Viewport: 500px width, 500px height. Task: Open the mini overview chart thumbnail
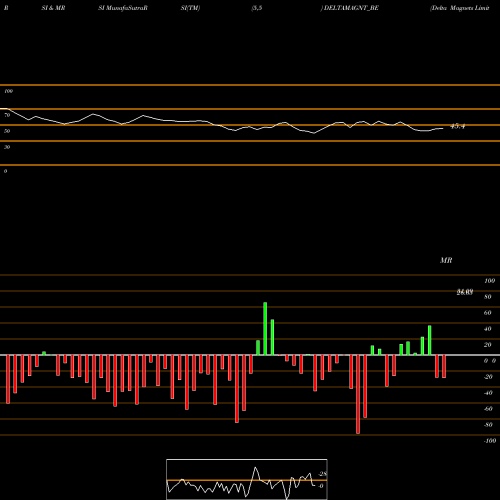pos(247,479)
